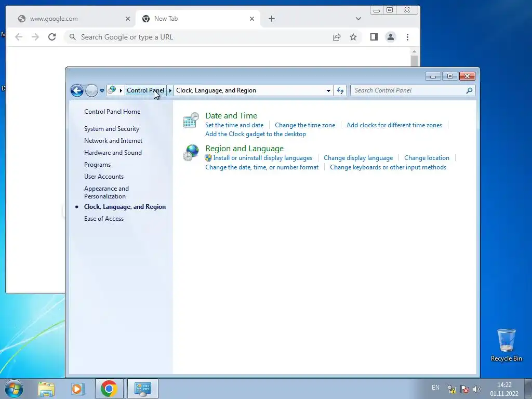The height and width of the screenshot is (399, 532).
Task: Select Clock, Language, and Region in sidebar
Action: 125,207
